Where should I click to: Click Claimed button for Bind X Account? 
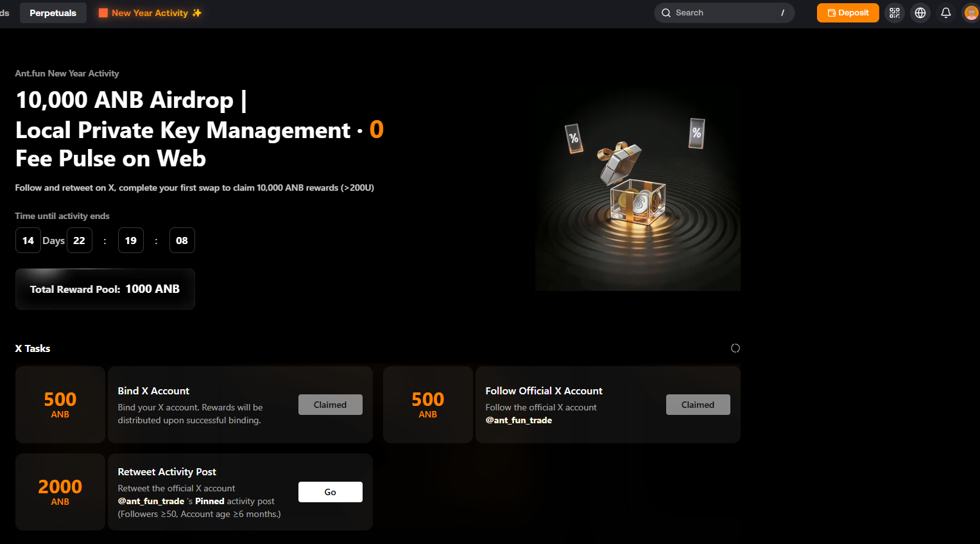(330, 405)
